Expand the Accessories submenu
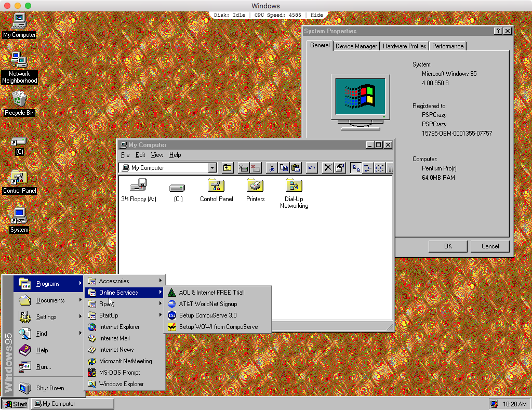Screen dimensions: 532x410 click(125, 281)
